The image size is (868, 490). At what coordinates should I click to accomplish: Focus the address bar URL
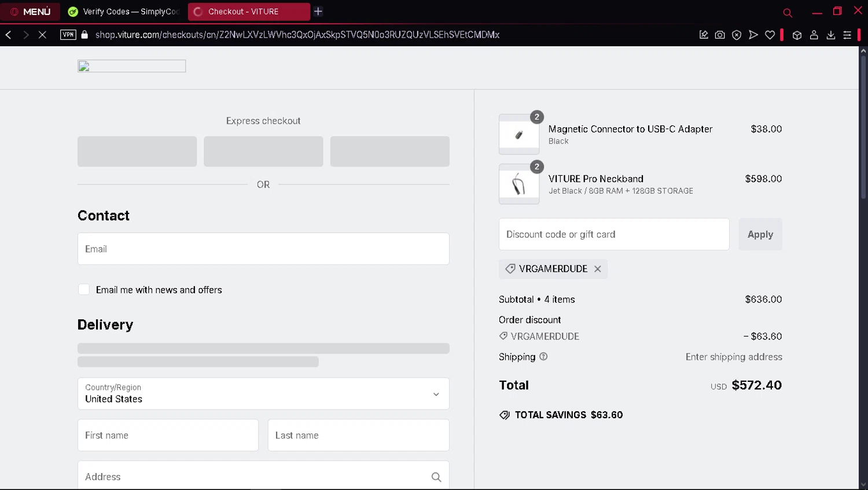[x=297, y=35]
